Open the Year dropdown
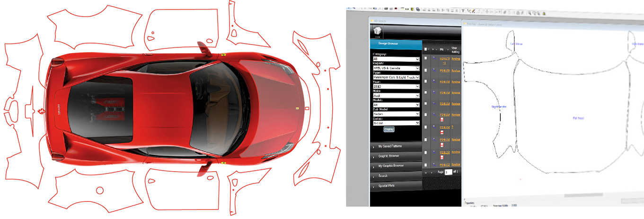Viewport: 644px width, 219px height. 396,87
